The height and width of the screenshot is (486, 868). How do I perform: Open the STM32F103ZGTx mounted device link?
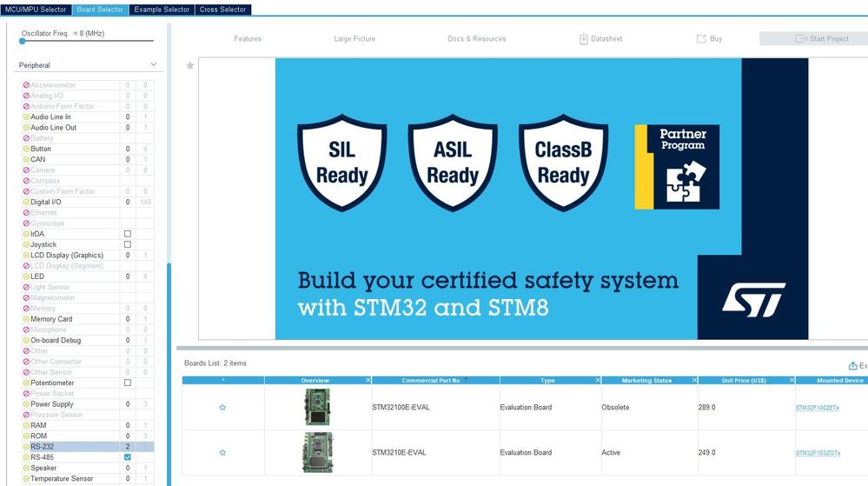(818, 453)
